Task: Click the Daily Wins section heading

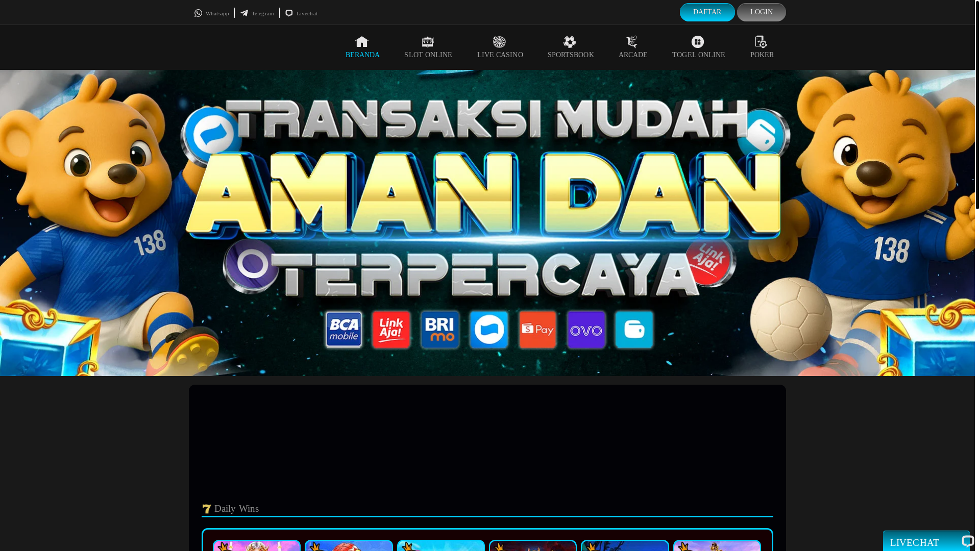Action: click(x=236, y=509)
